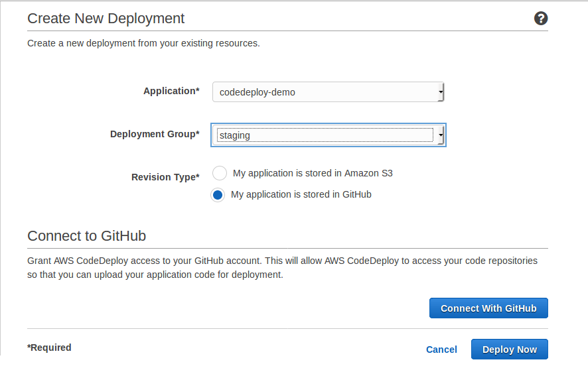The width and height of the screenshot is (588, 380).
Task: Click 'Create a new deployment' subtitle text
Action: 143,43
